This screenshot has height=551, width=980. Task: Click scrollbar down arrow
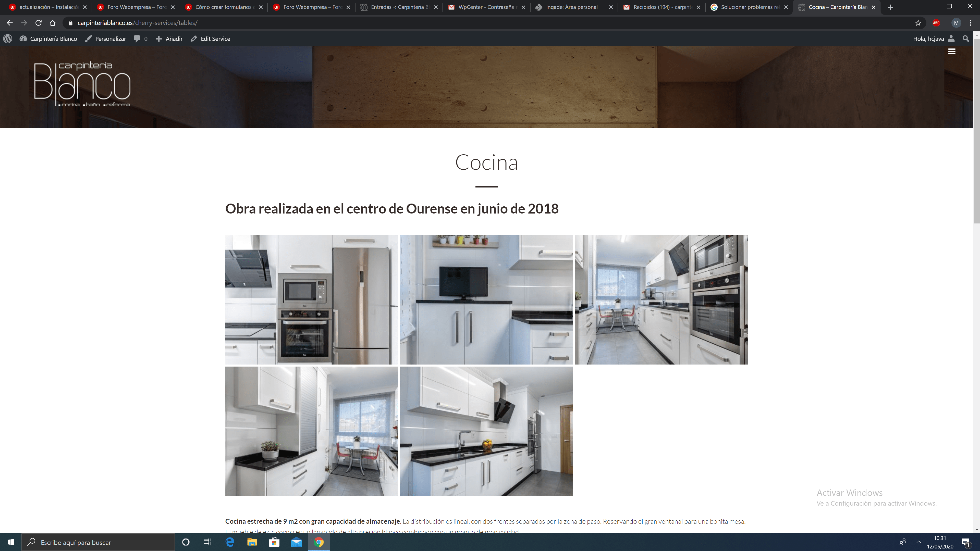click(x=977, y=529)
